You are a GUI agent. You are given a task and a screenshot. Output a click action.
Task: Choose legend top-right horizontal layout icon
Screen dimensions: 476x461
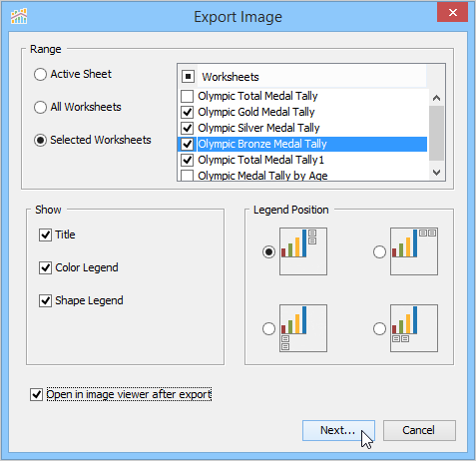point(414,251)
